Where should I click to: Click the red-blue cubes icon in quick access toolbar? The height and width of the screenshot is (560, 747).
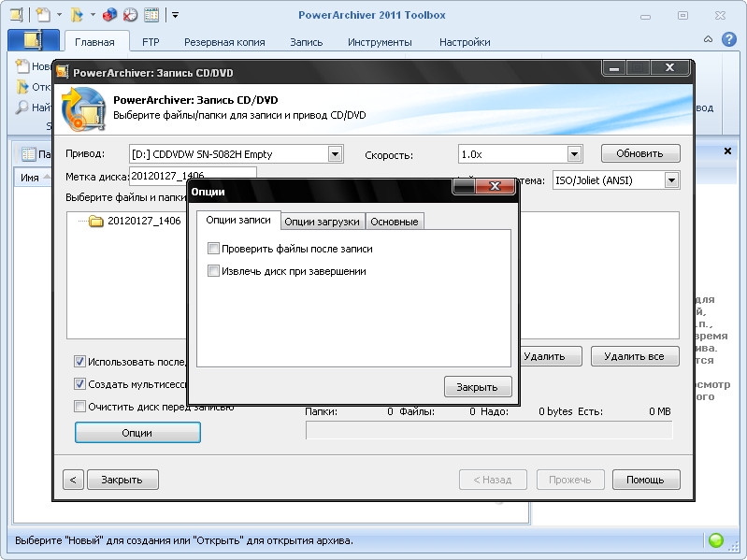(x=110, y=15)
